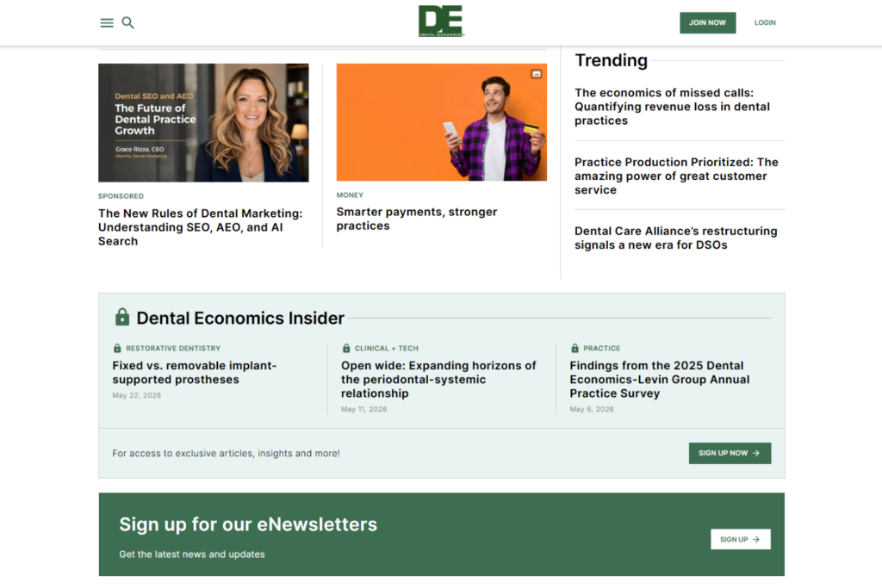Open Dental Care Alliance restructuring article

point(675,238)
